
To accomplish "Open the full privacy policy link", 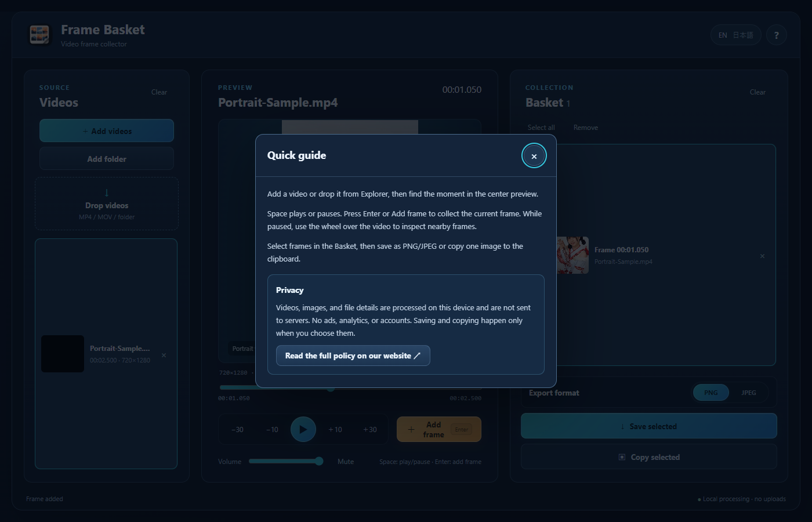I will pyautogui.click(x=353, y=356).
